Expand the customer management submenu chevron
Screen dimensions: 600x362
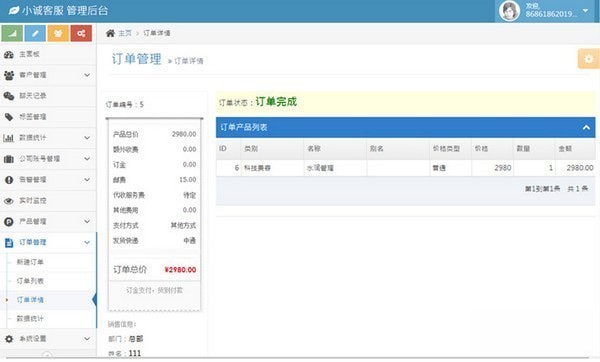coord(87,75)
